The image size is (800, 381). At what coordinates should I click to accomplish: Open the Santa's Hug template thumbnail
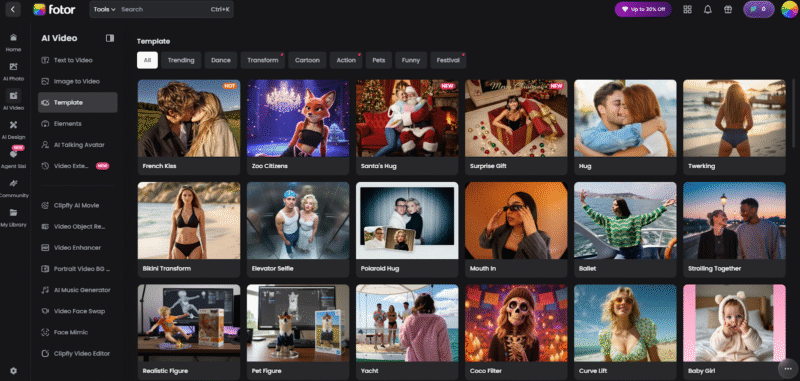tap(407, 118)
